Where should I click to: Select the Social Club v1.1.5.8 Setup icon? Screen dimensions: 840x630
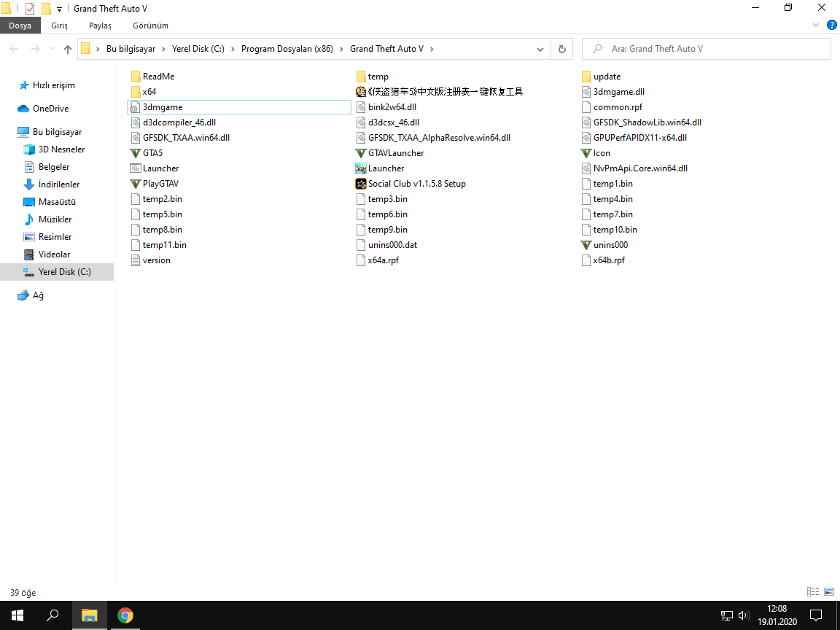pyautogui.click(x=361, y=184)
